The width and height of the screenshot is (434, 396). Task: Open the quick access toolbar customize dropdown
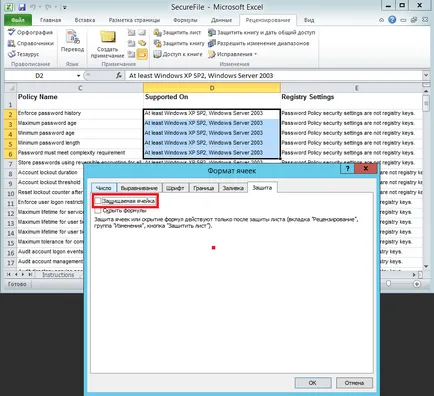coord(65,7)
